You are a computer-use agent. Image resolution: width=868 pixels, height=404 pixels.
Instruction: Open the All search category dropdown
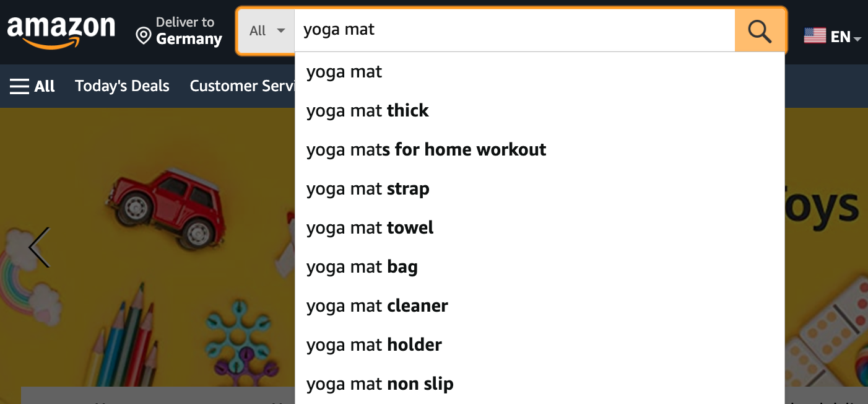(267, 29)
